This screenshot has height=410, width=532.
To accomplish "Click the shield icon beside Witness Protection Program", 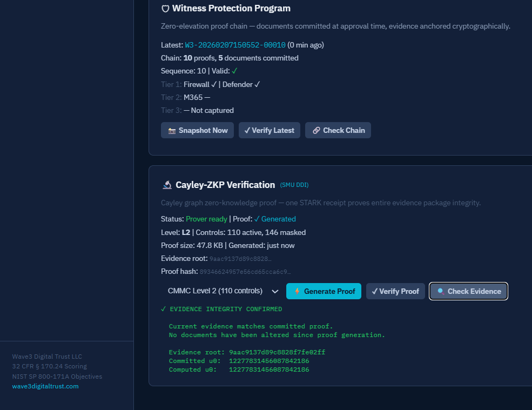I will coord(165,8).
